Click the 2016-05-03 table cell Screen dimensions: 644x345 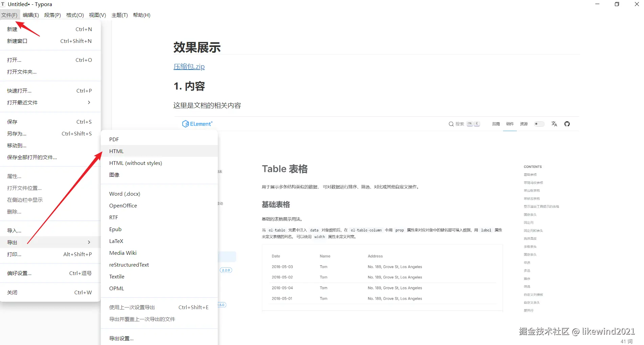[x=282, y=267]
